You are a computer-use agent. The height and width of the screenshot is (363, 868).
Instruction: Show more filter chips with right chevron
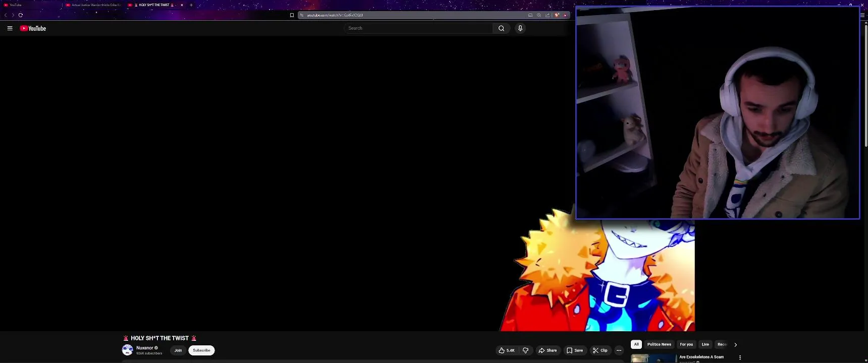point(735,345)
